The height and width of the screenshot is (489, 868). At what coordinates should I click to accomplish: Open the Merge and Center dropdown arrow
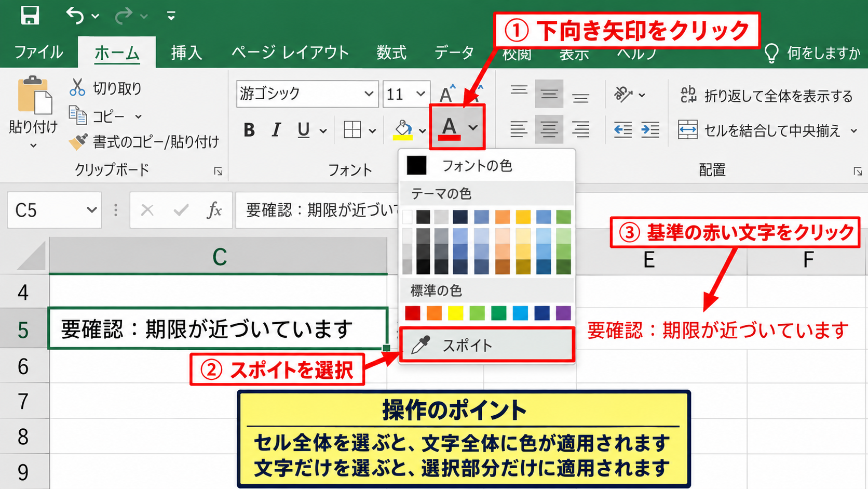tap(854, 130)
